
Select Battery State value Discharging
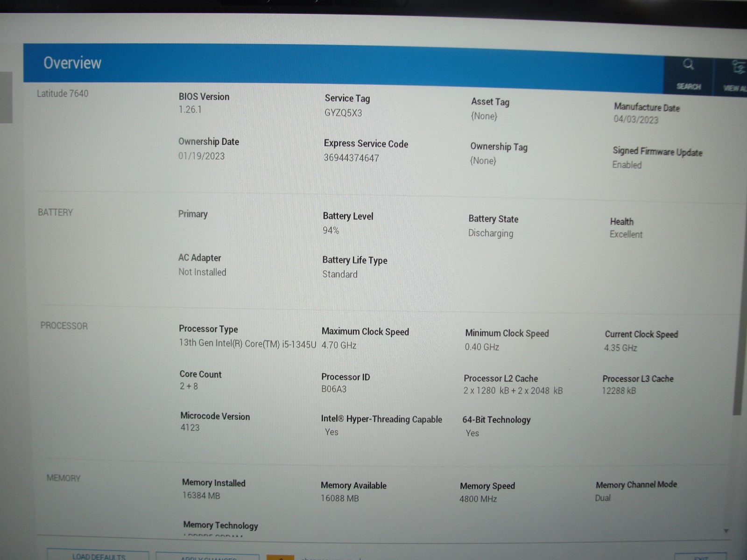491,233
